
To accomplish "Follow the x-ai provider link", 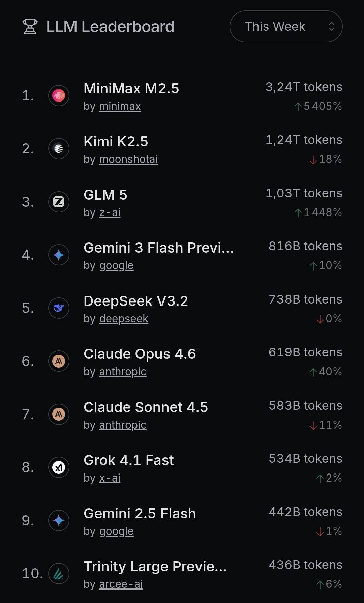I will [110, 478].
